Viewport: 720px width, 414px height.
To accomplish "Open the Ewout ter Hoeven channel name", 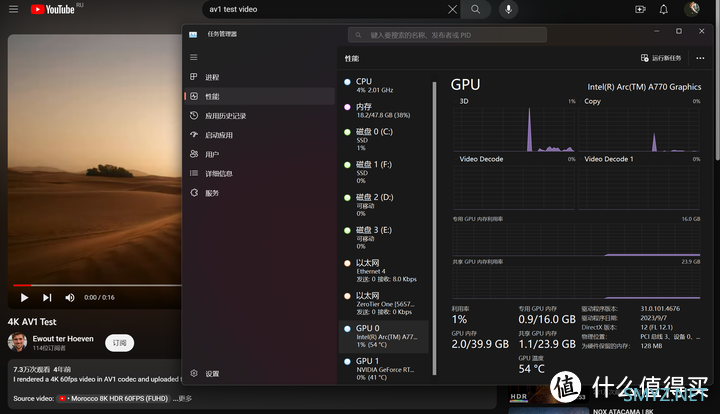I will [63, 339].
